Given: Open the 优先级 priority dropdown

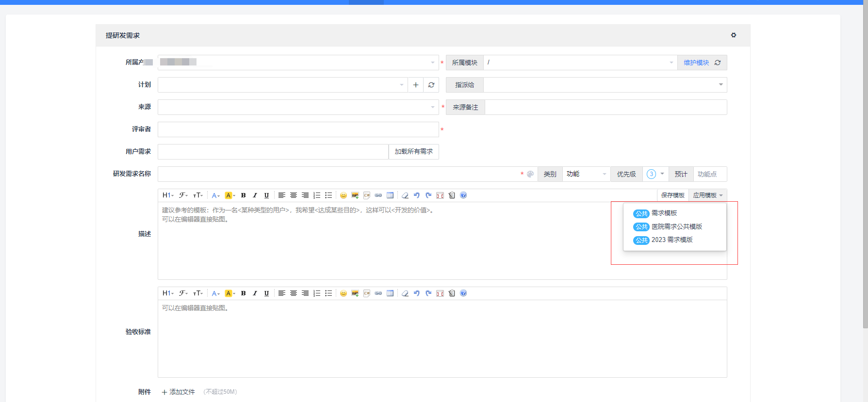Looking at the screenshot, I should pos(655,174).
